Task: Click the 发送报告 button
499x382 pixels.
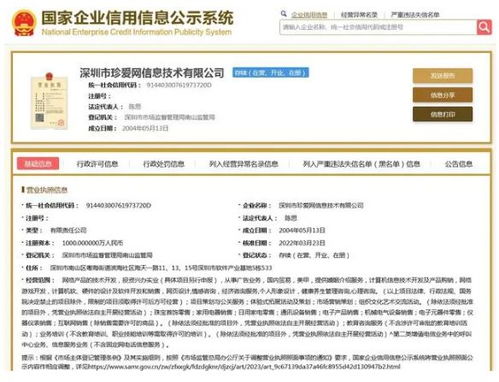Action: 442,76
